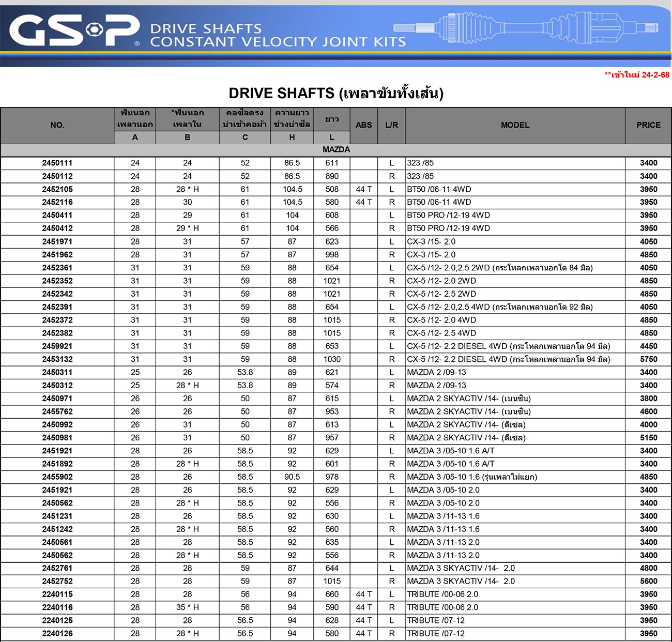Click the drive shaft illustration in banner
Image resolution: width=672 pixels, height=642 pixels.
pos(526,27)
